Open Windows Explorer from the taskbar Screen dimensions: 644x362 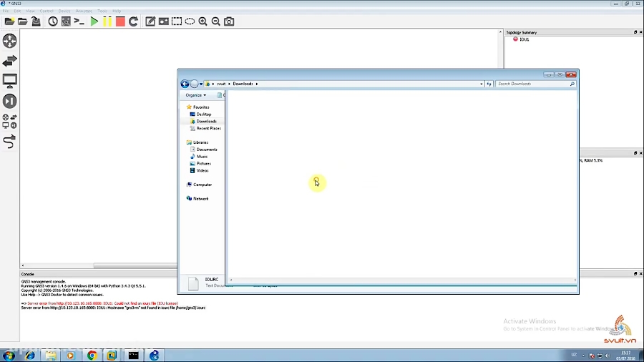point(51,356)
